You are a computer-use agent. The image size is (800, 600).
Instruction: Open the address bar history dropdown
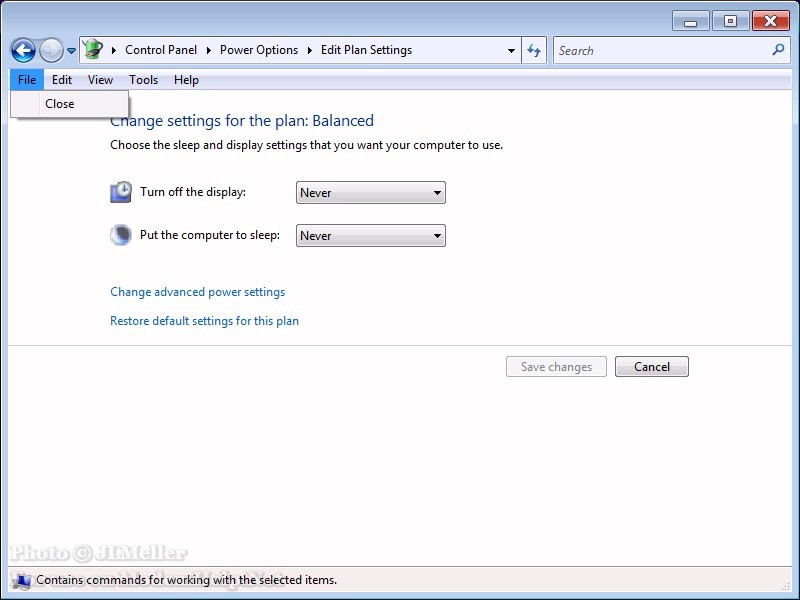pyautogui.click(x=511, y=51)
